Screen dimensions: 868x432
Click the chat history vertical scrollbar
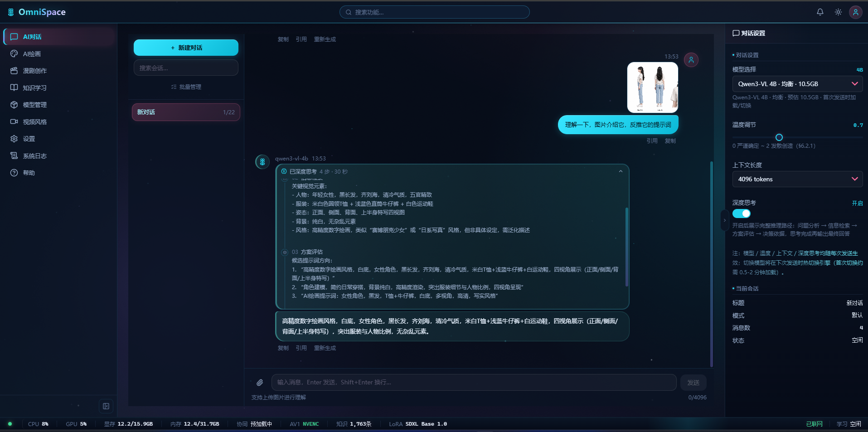coord(712,264)
